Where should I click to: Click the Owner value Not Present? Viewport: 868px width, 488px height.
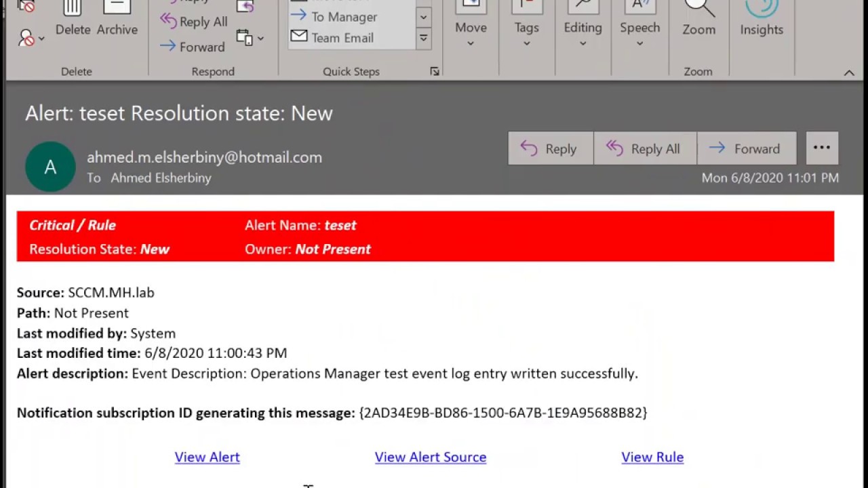[x=333, y=249]
